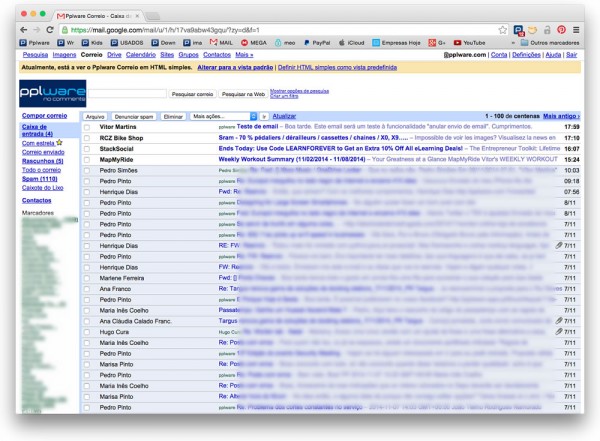
Task: Open Contactos in the top navigation
Action: coord(217,55)
